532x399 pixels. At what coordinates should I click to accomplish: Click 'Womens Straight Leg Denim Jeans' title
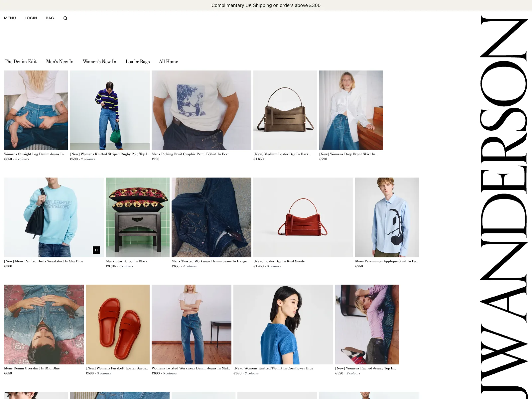click(35, 154)
